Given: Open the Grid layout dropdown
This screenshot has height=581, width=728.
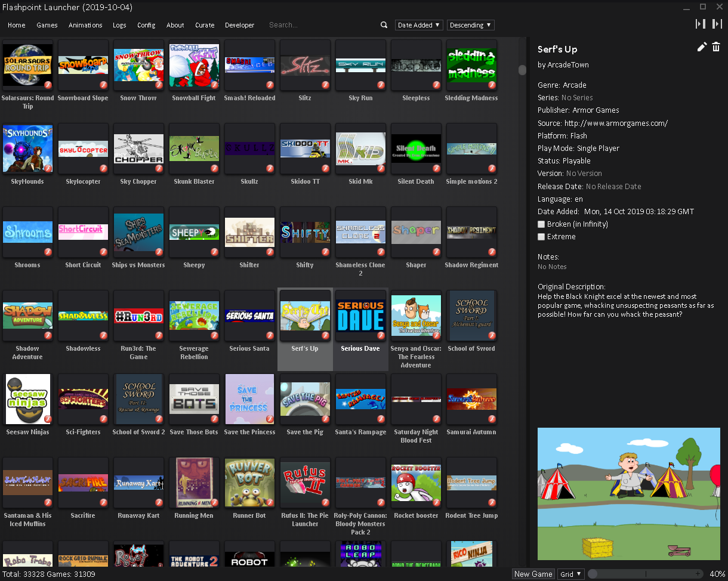Looking at the screenshot, I should point(570,574).
